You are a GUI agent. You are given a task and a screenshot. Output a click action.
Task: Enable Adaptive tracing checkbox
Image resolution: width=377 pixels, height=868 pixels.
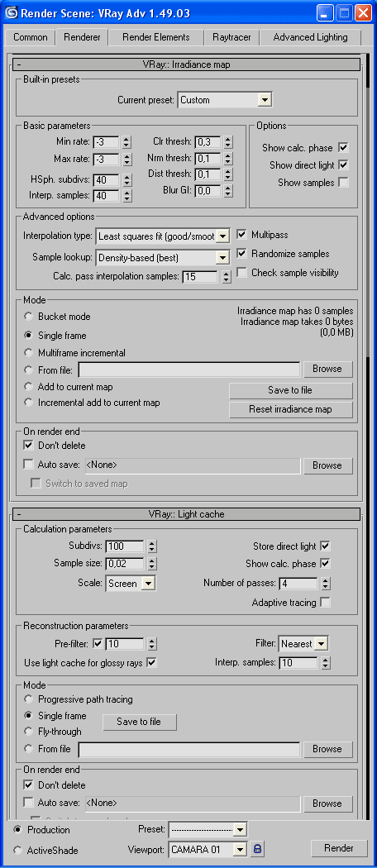point(326,603)
